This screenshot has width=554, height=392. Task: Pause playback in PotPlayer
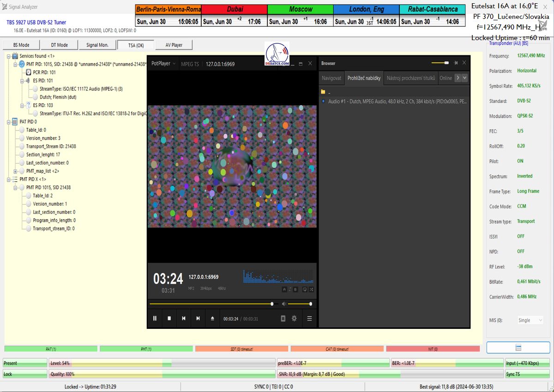click(155, 318)
